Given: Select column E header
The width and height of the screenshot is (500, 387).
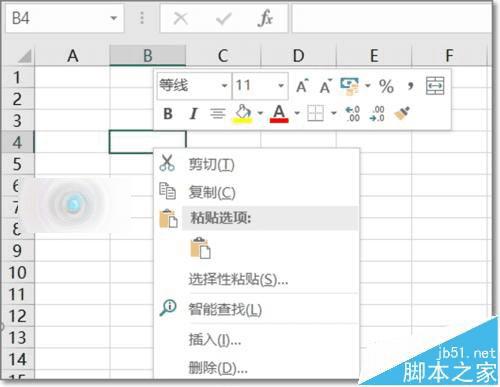Looking at the screenshot, I should pyautogui.click(x=374, y=55).
